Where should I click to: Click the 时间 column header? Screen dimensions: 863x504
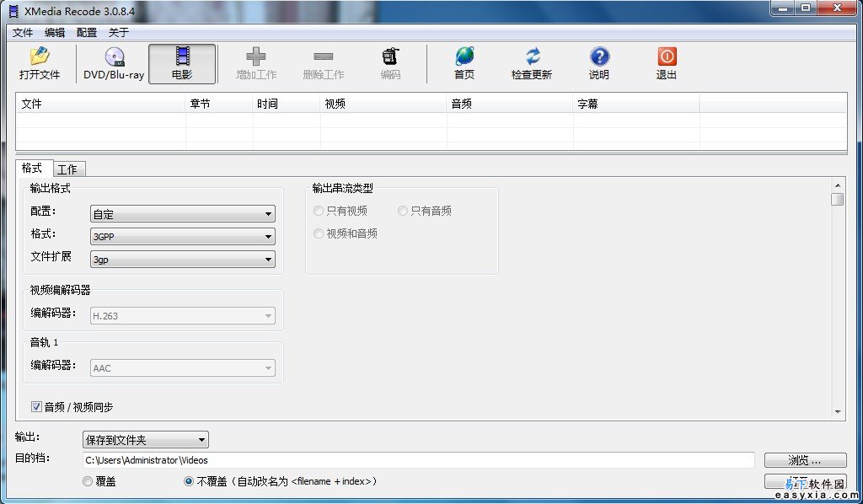pyautogui.click(x=287, y=104)
